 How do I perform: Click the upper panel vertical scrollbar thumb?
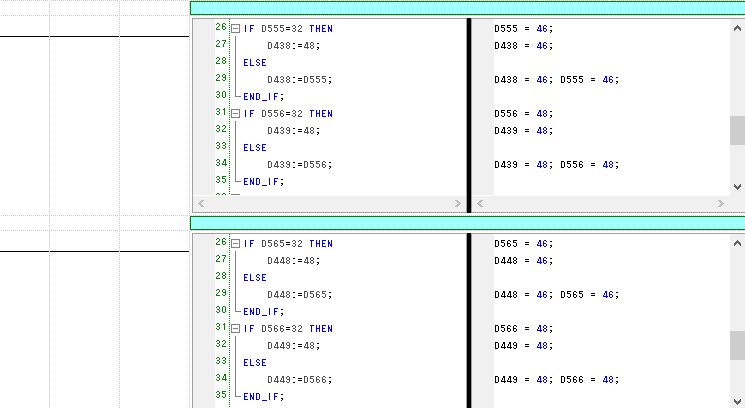coord(737,130)
